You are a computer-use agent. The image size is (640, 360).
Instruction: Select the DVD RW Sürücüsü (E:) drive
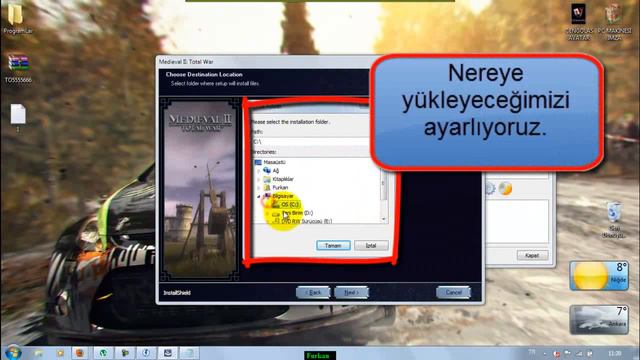[307, 221]
